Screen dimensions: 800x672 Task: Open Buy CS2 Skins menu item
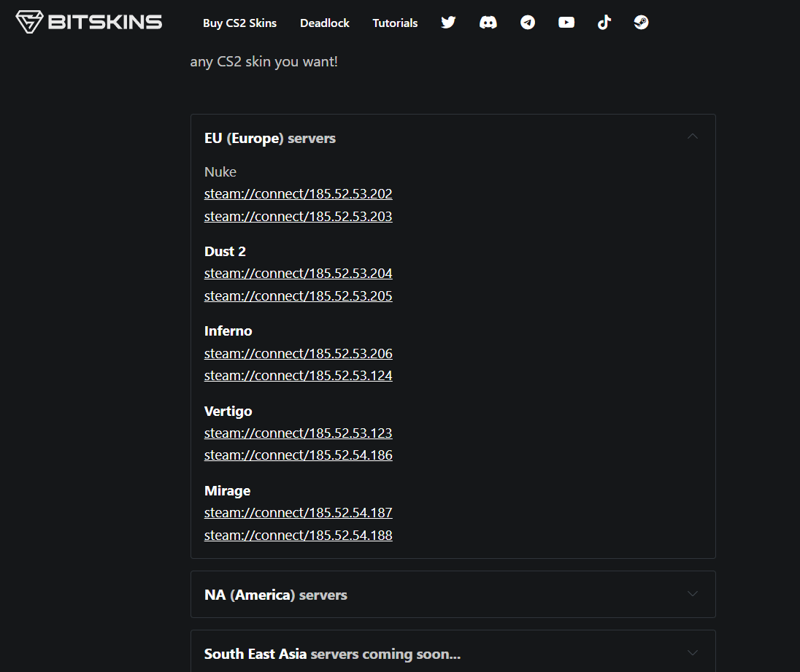coord(240,23)
